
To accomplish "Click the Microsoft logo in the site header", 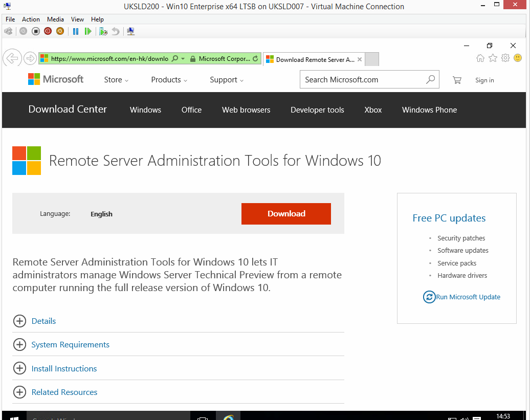I will (x=56, y=79).
